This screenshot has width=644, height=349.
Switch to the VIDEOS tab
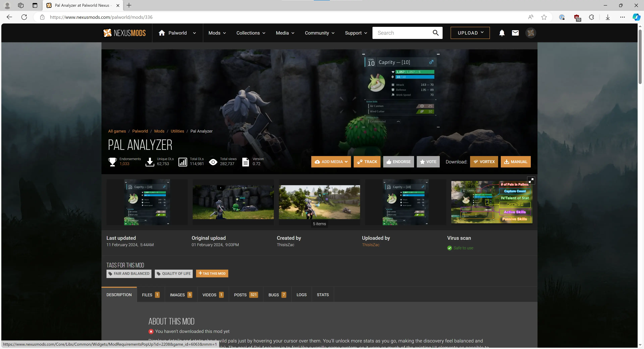tap(213, 295)
